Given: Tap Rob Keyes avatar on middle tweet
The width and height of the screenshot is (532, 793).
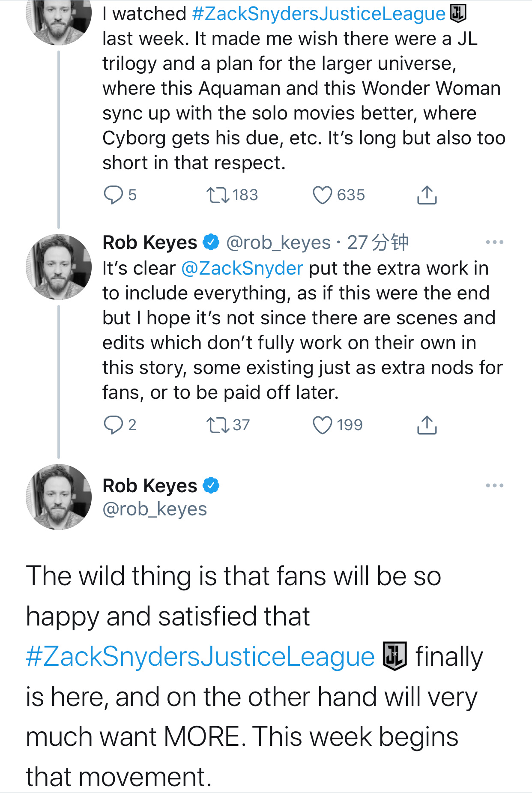Looking at the screenshot, I should coord(59,266).
